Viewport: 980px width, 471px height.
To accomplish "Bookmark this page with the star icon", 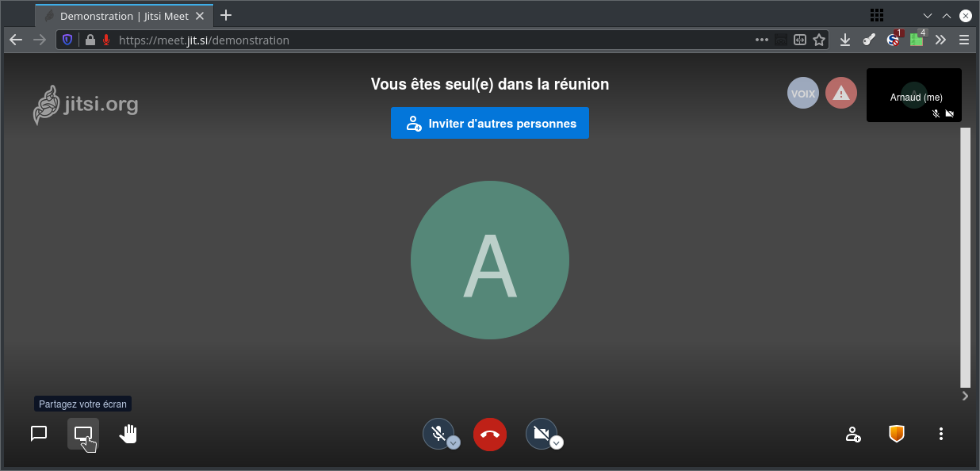I will click(819, 40).
